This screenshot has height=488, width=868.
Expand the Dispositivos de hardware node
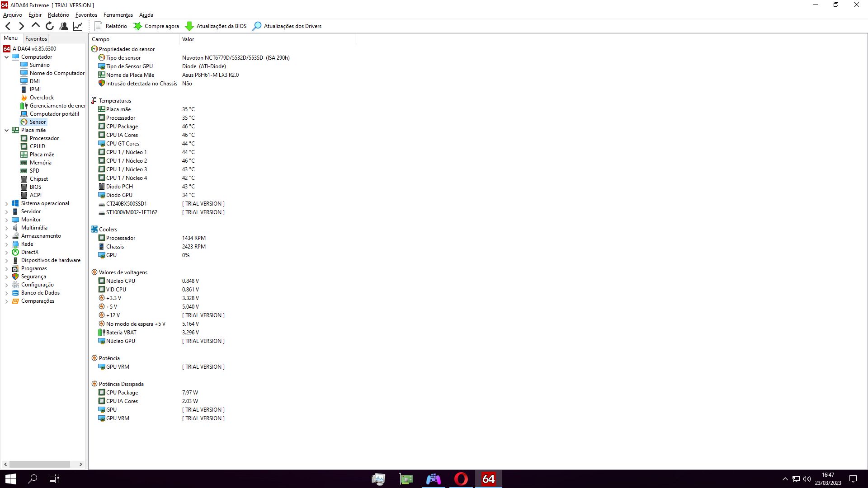pyautogui.click(x=6, y=260)
